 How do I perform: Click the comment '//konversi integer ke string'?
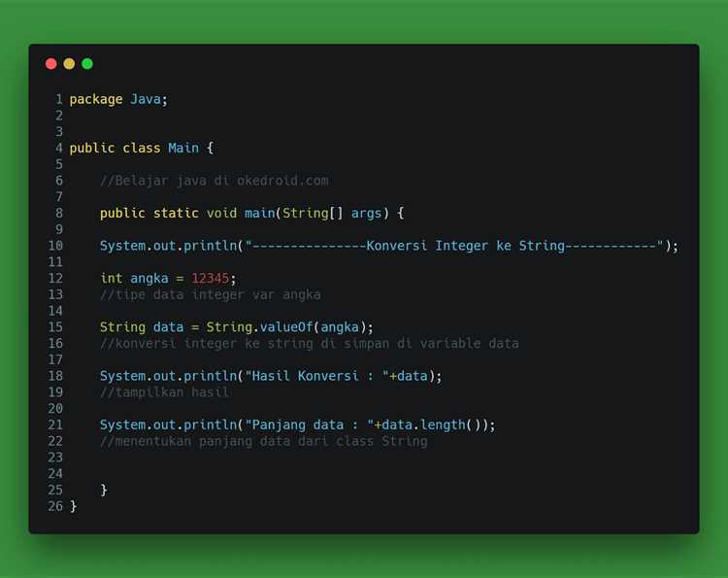(310, 343)
